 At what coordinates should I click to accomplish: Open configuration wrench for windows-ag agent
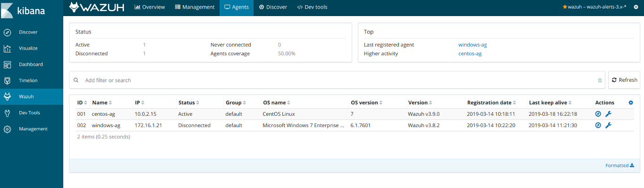608,125
